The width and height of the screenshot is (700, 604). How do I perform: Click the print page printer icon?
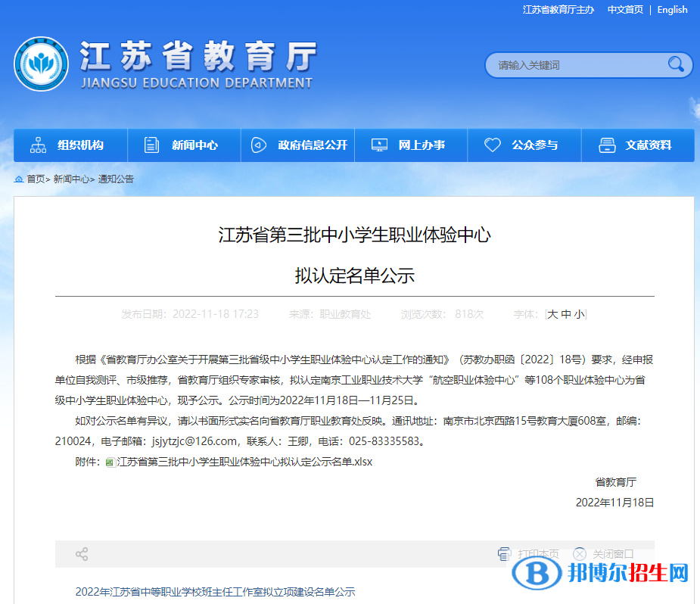click(x=504, y=554)
